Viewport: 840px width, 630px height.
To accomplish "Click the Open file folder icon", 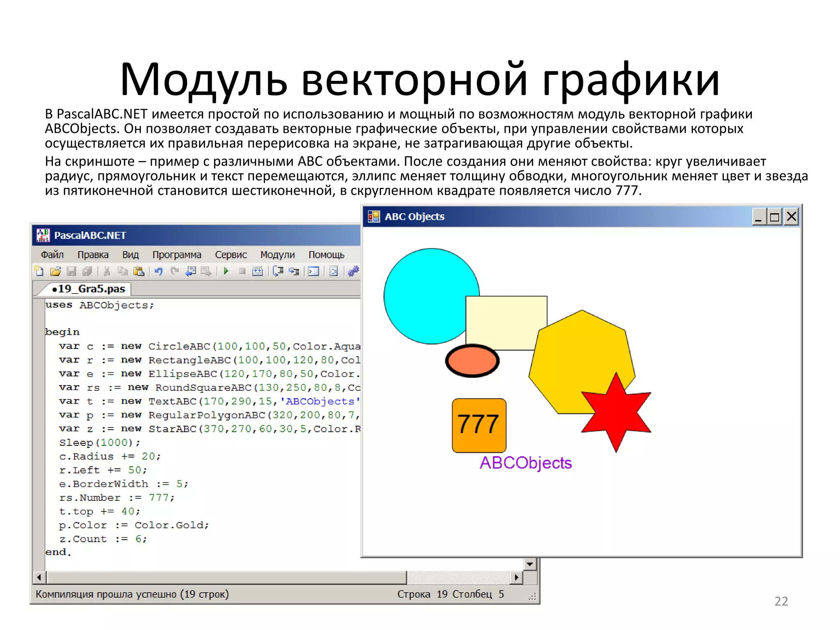I will pyautogui.click(x=55, y=271).
